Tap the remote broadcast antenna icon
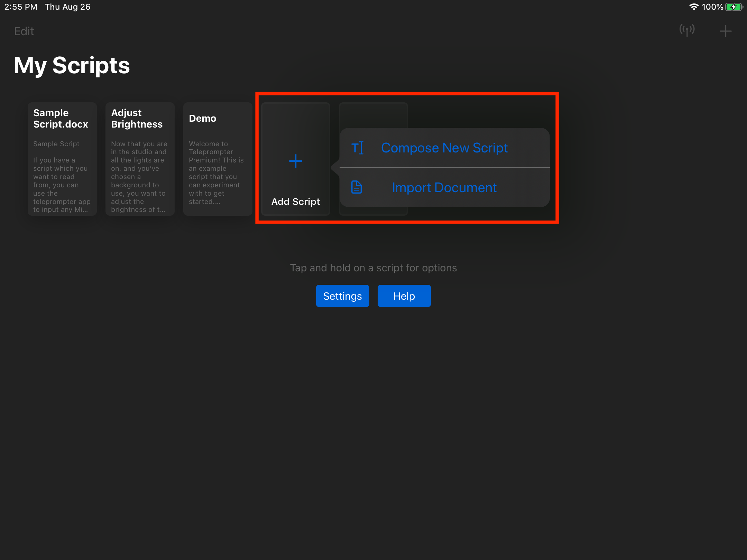This screenshot has height=560, width=747. (687, 30)
